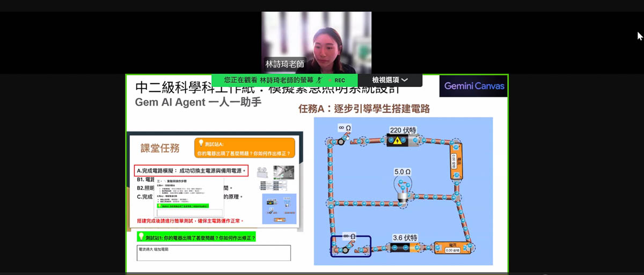Click the answer field containing 電流過大 增加電阻
The height and width of the screenshot is (275, 644).
pos(214,253)
